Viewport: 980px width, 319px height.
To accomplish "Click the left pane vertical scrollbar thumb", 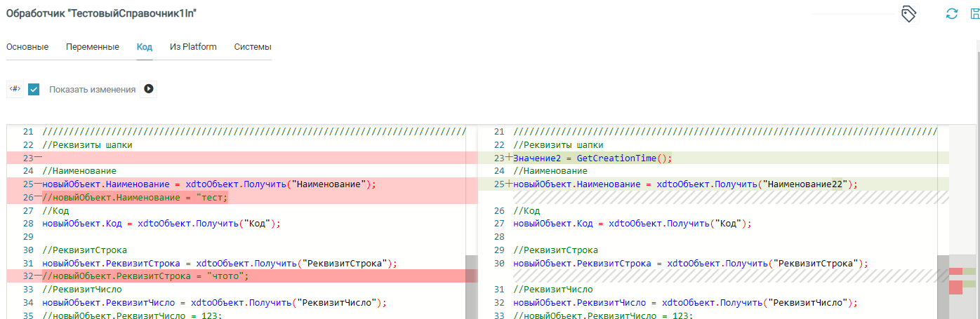I will (471, 286).
